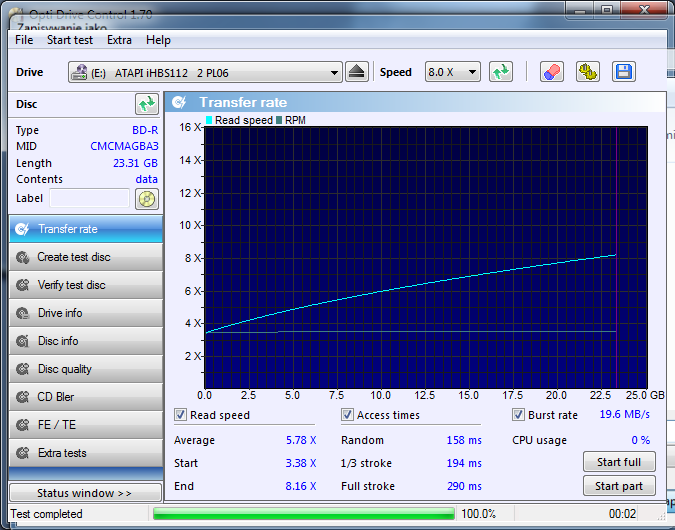675x530 pixels.
Task: Click the CD Bler sidebar icon
Action: coord(22,397)
